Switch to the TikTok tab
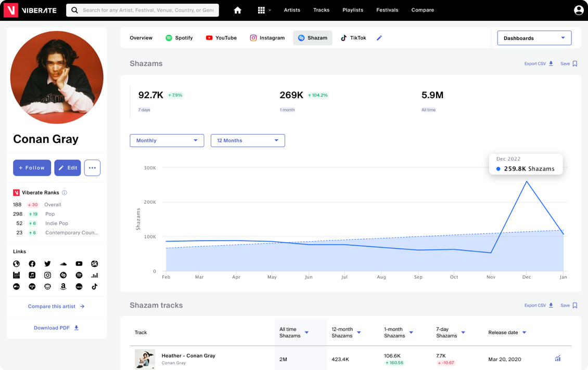This screenshot has width=588, height=370. coord(353,38)
